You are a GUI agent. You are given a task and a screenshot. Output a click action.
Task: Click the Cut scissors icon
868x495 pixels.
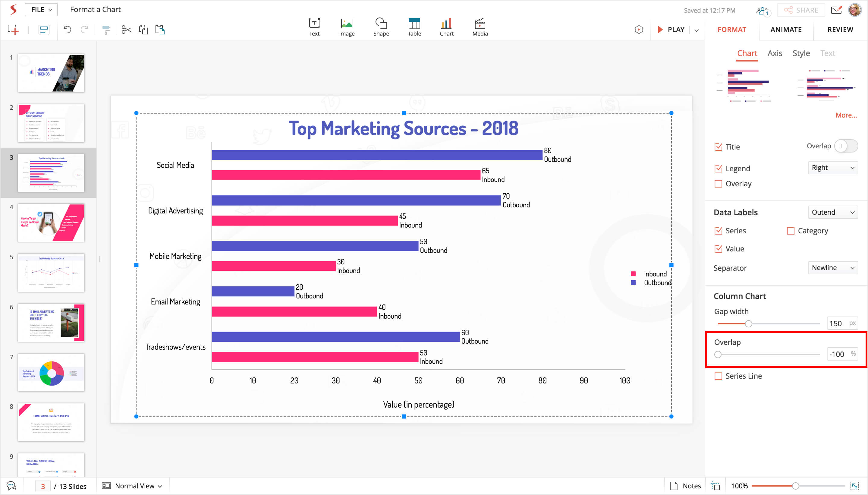point(126,30)
